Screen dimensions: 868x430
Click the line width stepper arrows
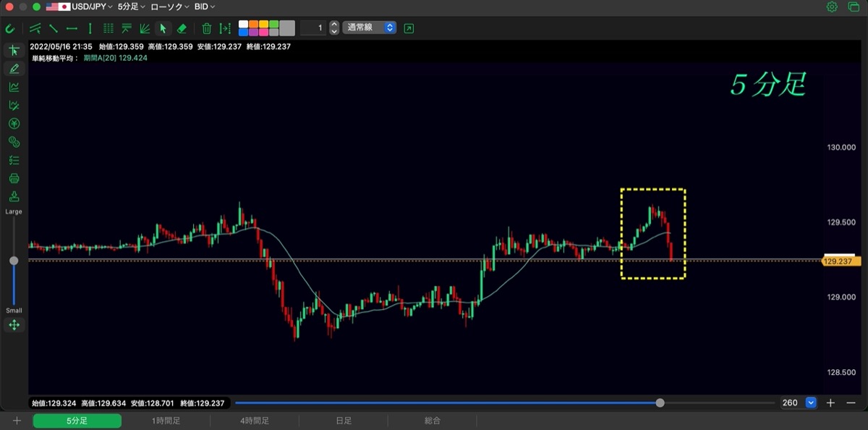(333, 28)
